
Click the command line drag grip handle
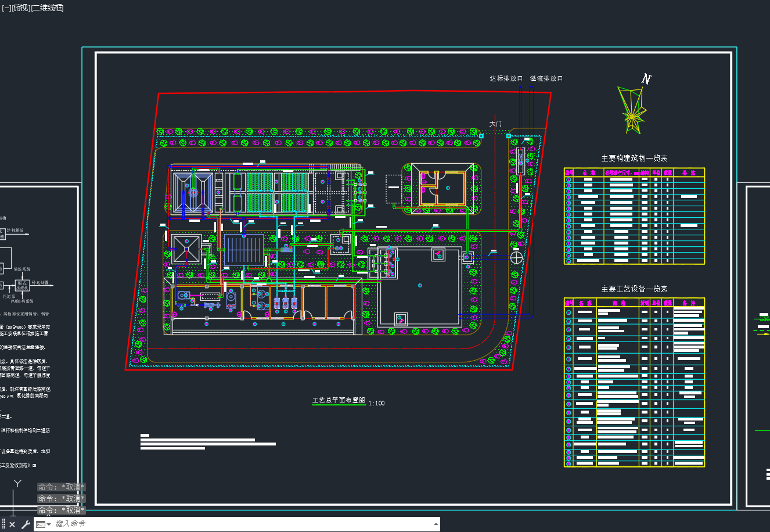tap(3, 524)
